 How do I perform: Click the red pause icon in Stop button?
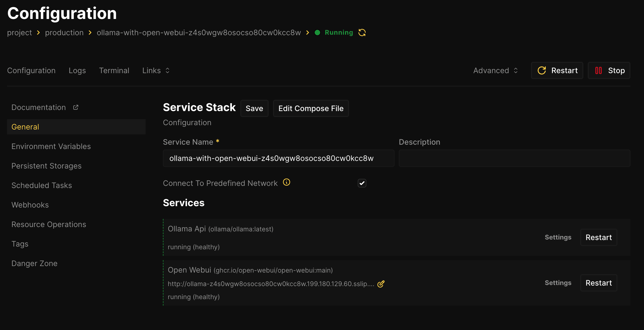tap(599, 70)
